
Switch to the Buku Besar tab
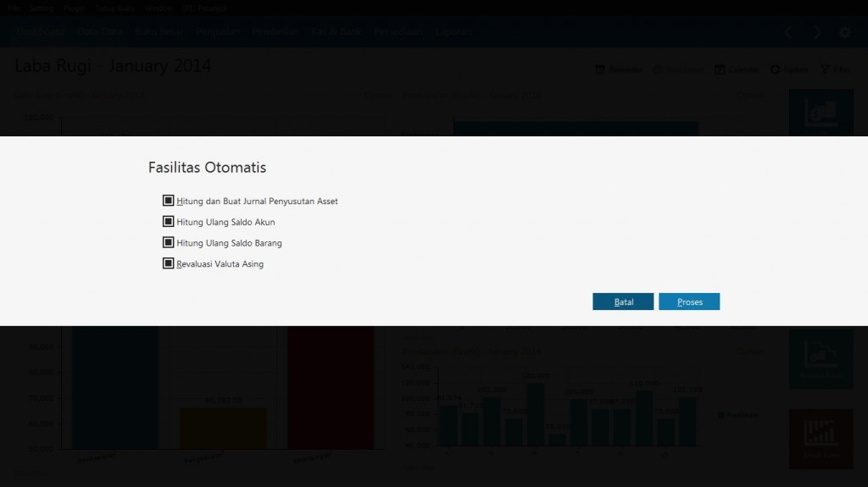click(159, 31)
